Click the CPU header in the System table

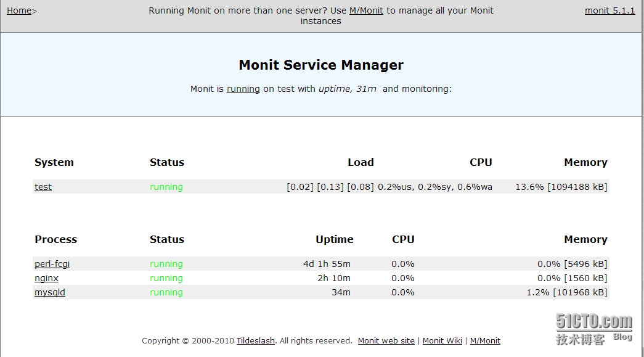(x=481, y=162)
